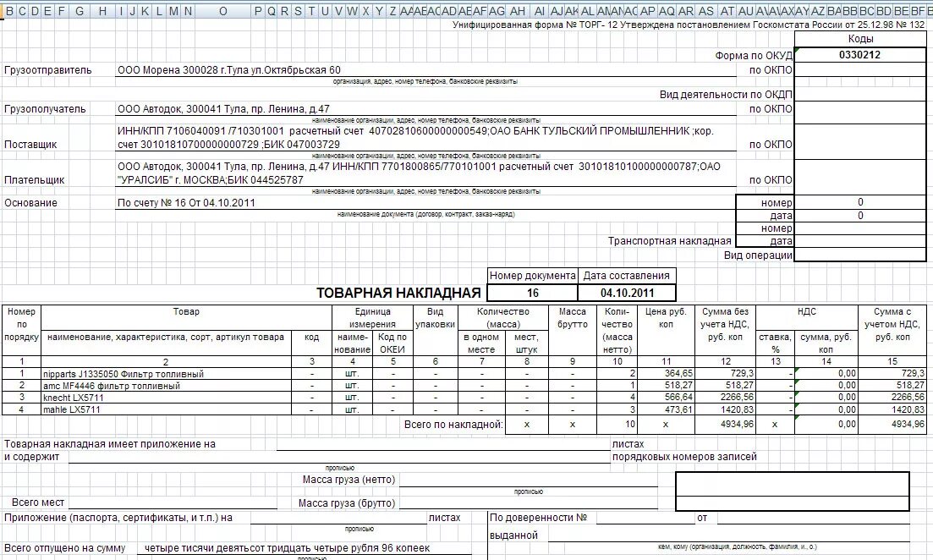Click the 'Код по ОКЕИ' subheader
933x560 pixels.
pos(392,343)
